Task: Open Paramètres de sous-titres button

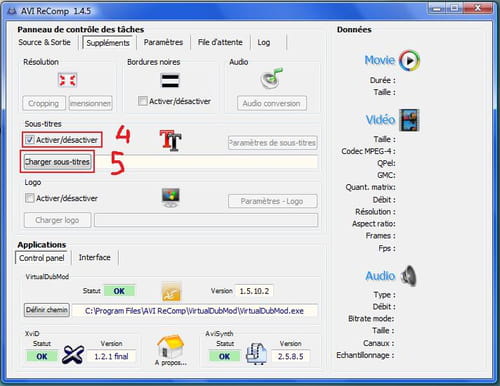Action: [x=273, y=143]
